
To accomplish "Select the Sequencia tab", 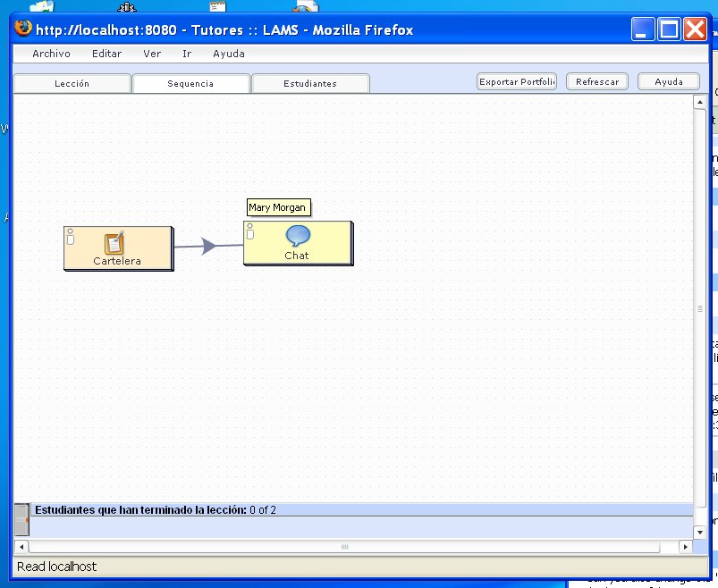I will pos(190,84).
